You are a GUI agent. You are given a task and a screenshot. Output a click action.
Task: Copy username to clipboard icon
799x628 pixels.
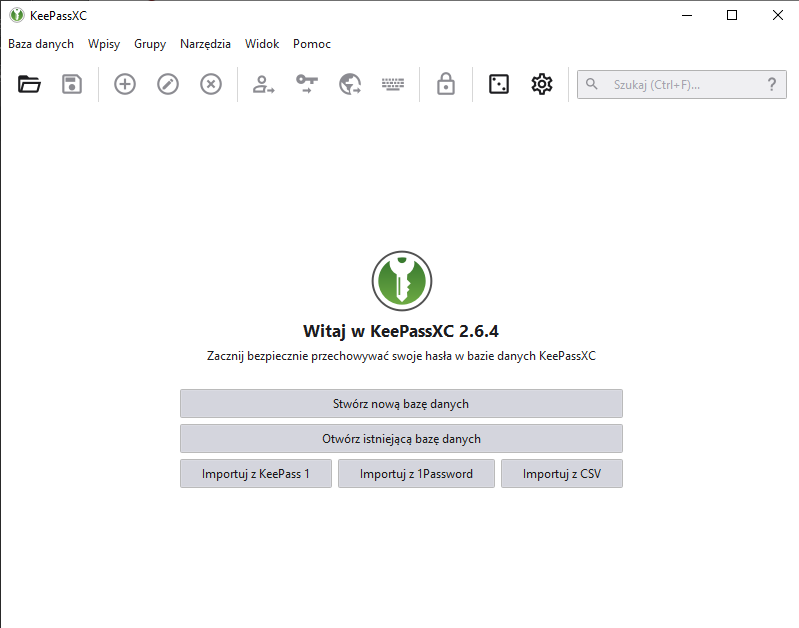[263, 84]
